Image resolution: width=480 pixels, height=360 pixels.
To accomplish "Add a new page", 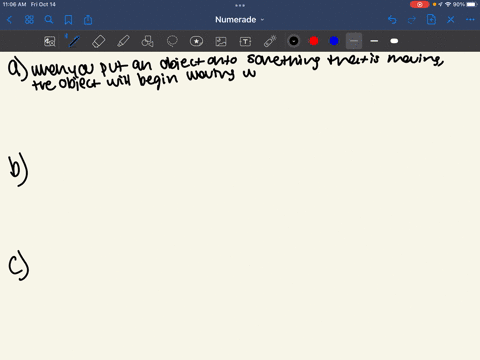I will tap(431, 20).
